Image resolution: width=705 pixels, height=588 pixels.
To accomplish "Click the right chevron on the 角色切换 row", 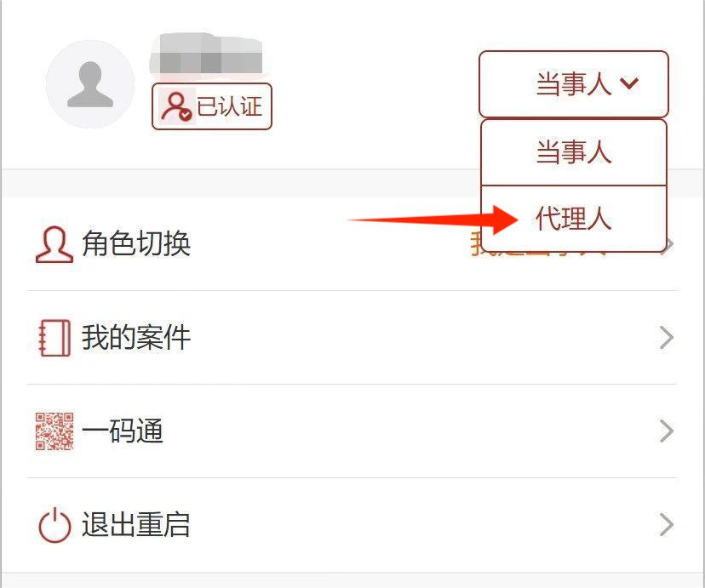I will point(669,244).
